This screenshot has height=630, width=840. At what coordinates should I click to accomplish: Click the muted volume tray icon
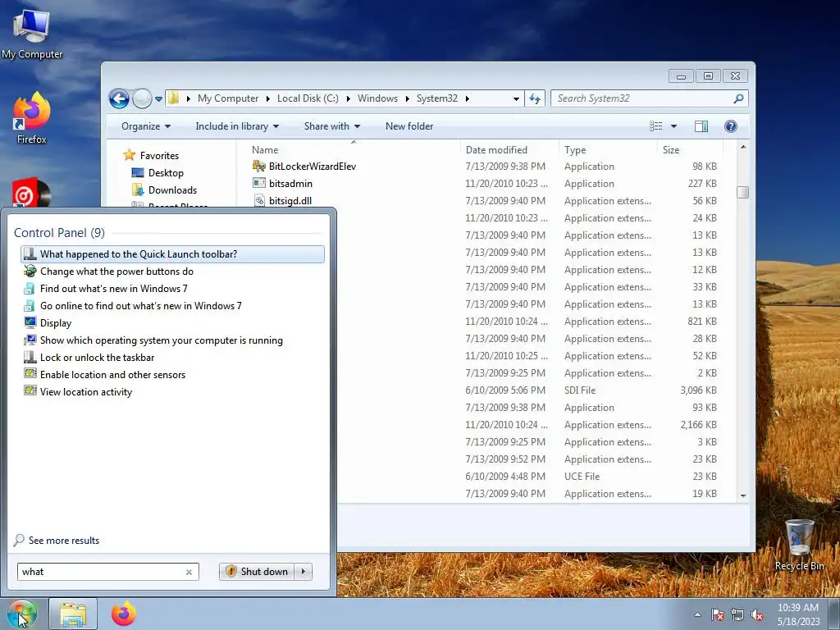pos(757,615)
